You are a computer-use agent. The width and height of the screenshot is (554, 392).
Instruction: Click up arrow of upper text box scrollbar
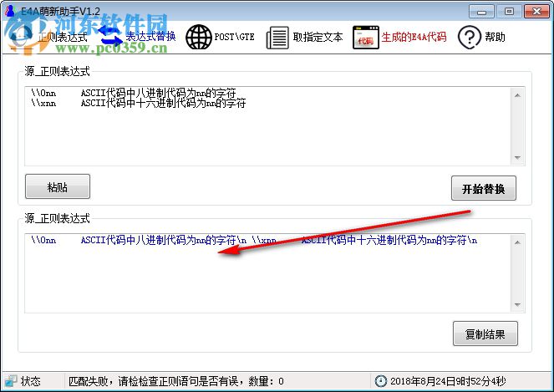click(517, 95)
